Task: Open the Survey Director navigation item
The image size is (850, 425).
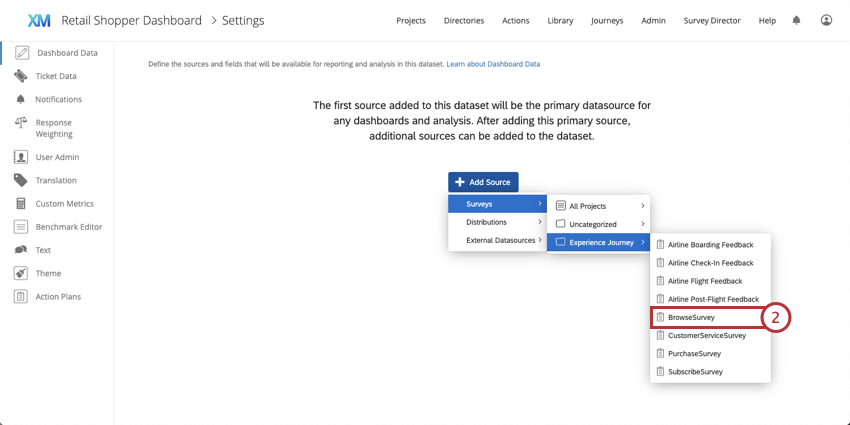Action: point(712,21)
